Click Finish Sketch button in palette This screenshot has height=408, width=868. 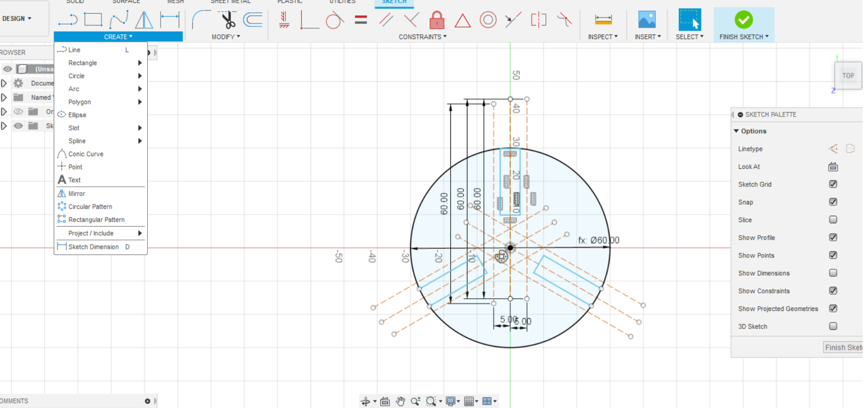pos(843,348)
